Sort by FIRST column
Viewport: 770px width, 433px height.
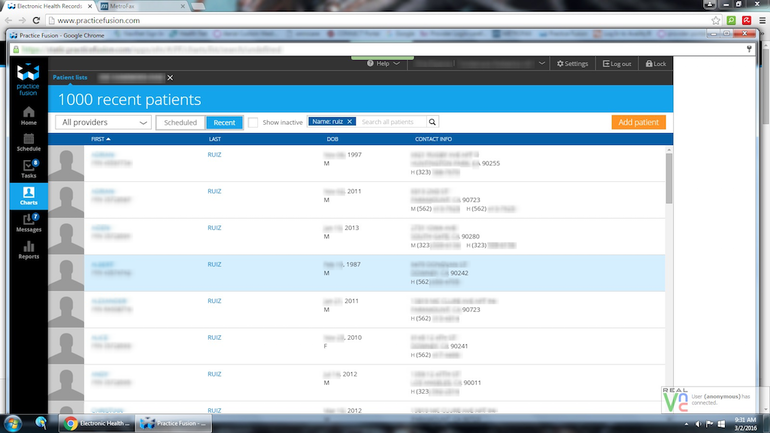101,139
